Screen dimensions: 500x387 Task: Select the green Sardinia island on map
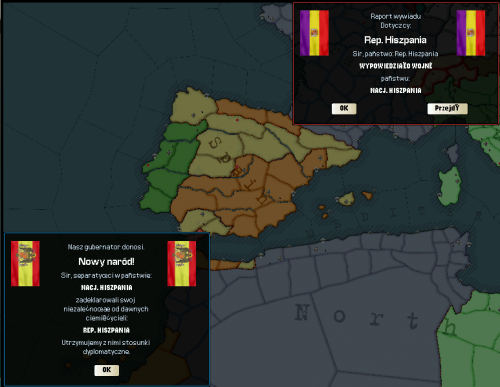pyautogui.click(x=450, y=186)
